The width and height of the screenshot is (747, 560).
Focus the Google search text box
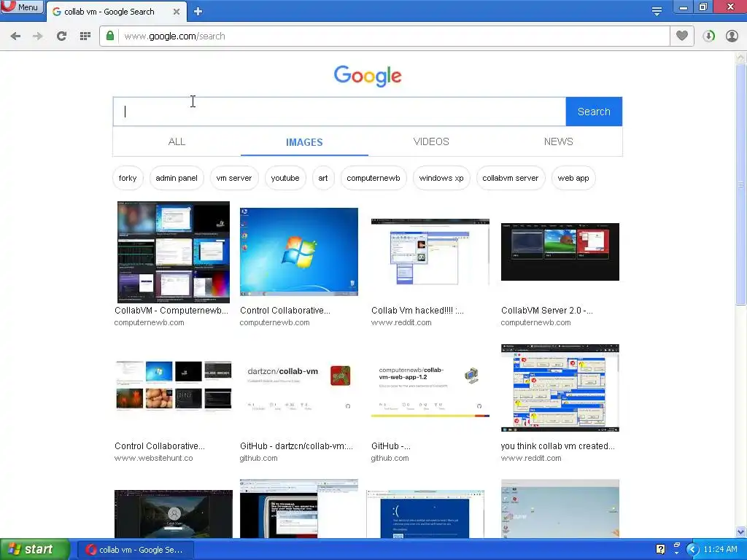point(339,112)
